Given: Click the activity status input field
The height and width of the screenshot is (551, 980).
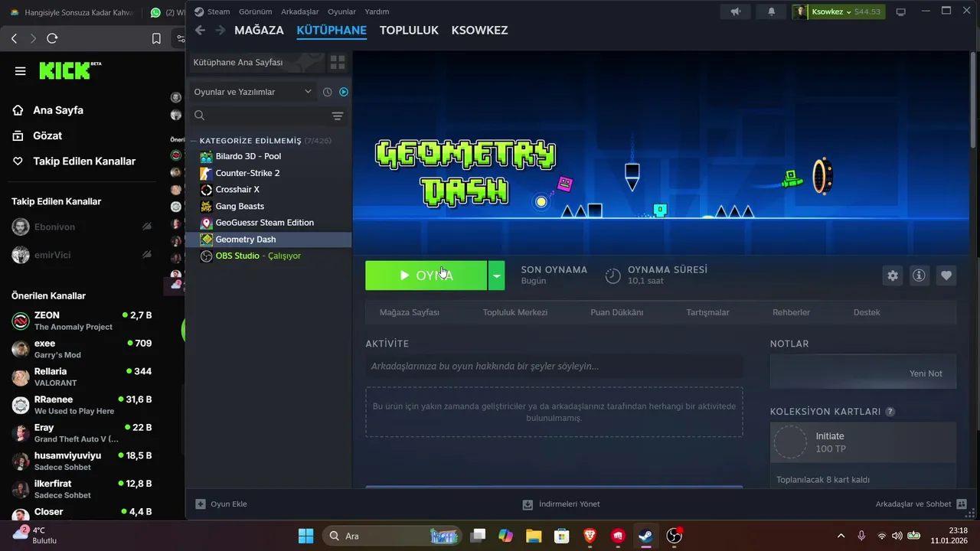Looking at the screenshot, I should (554, 367).
